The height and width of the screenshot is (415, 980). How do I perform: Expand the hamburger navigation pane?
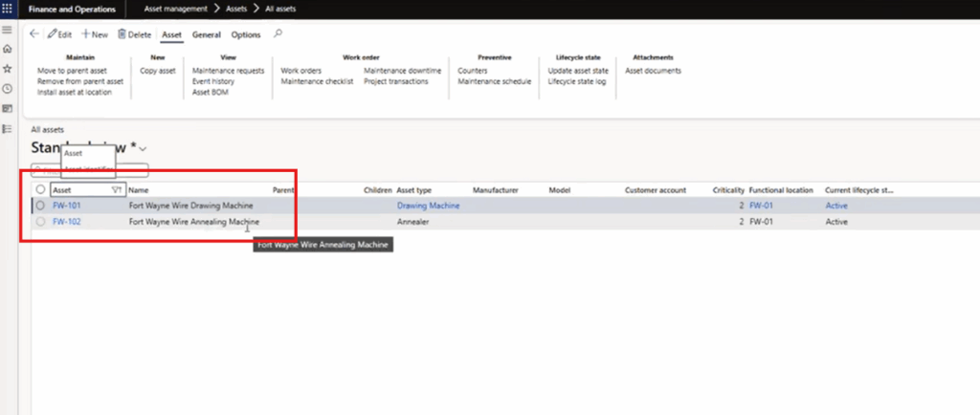8,30
